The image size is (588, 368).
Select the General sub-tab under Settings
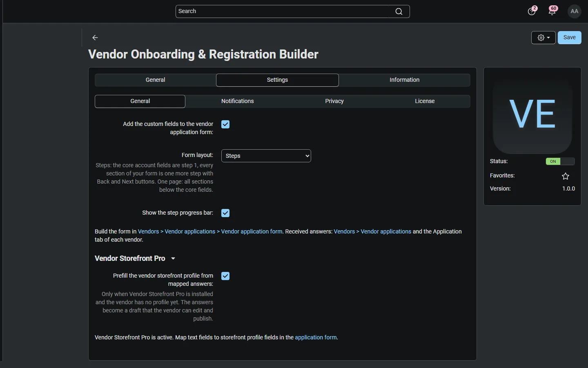click(140, 101)
